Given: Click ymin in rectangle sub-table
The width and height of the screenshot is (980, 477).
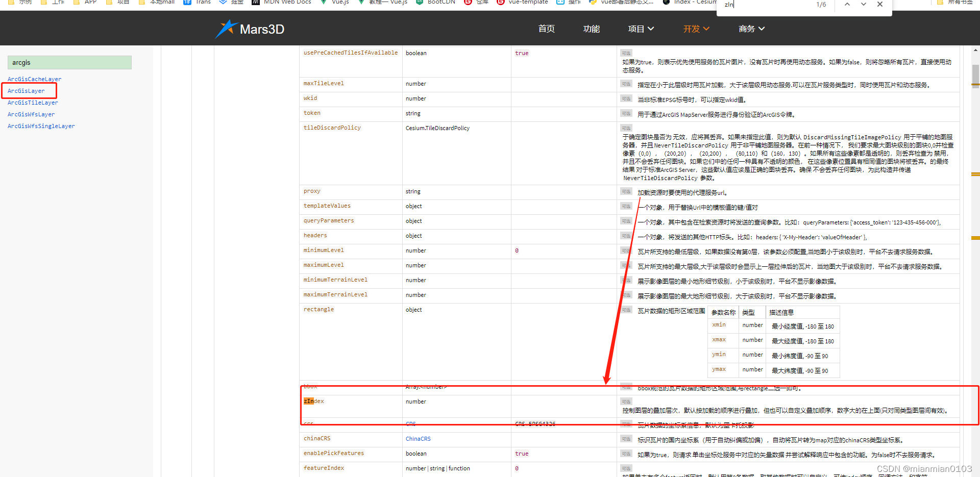Looking at the screenshot, I should (x=719, y=354).
